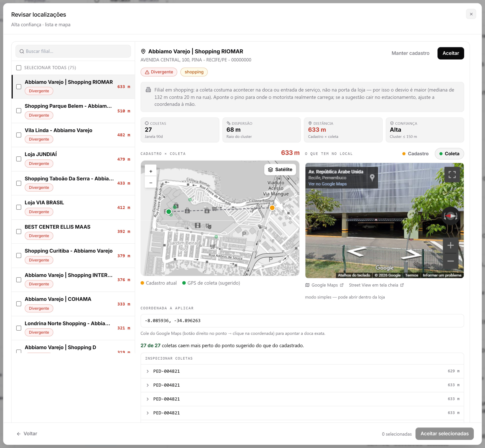Screen dimensions: 485x448
Task: Click the orange cadastro marker on map
Action: tap(272, 208)
